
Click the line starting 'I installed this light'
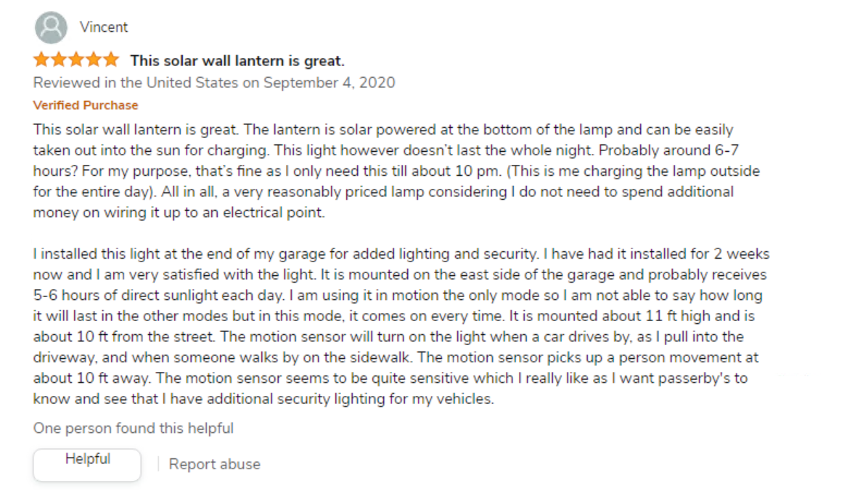[x=401, y=254]
